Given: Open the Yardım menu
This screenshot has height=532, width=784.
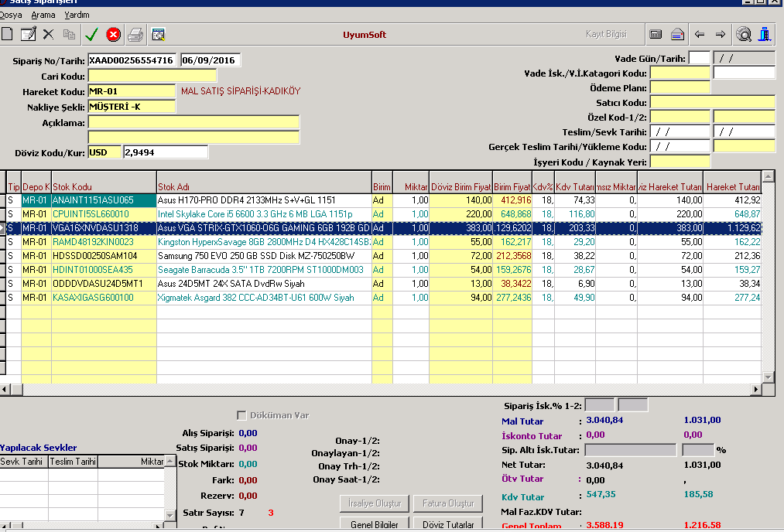Looking at the screenshot, I should point(77,15).
